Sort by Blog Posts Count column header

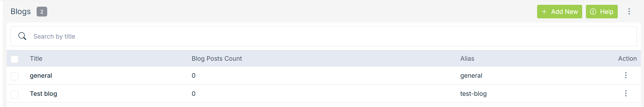click(x=217, y=59)
